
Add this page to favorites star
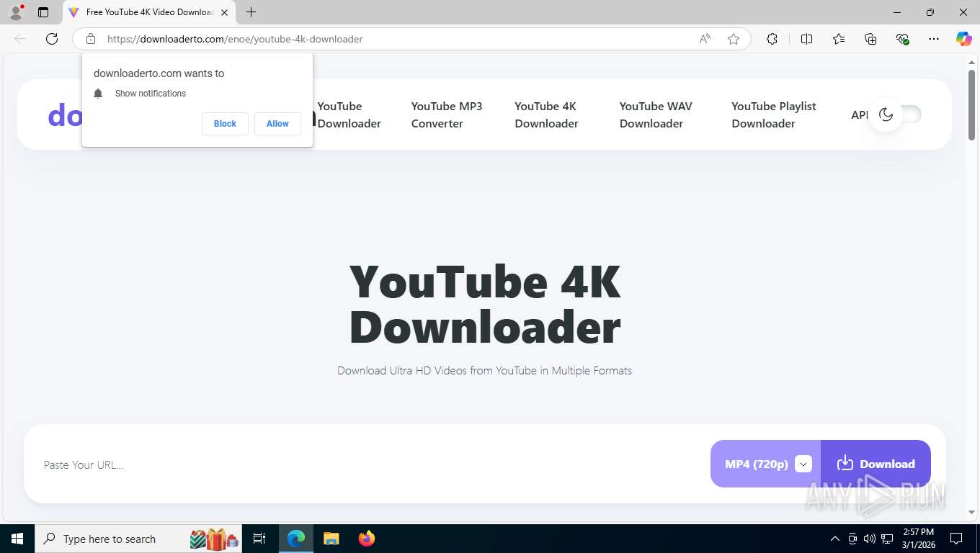click(x=734, y=39)
